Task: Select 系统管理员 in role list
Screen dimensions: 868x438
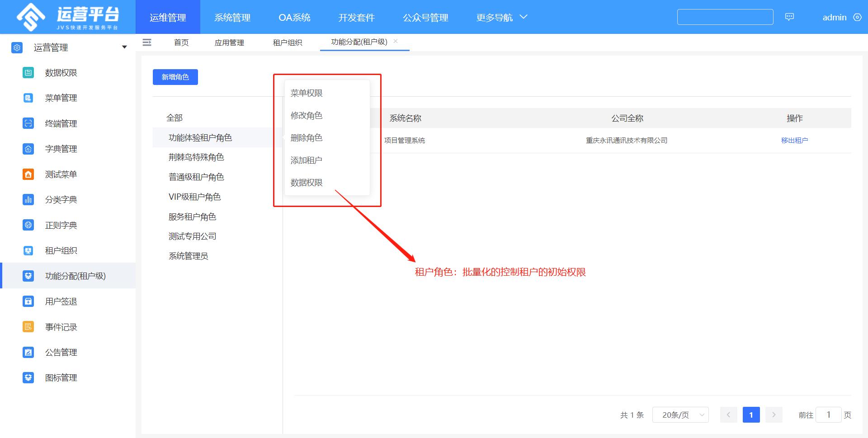Action: (x=188, y=256)
